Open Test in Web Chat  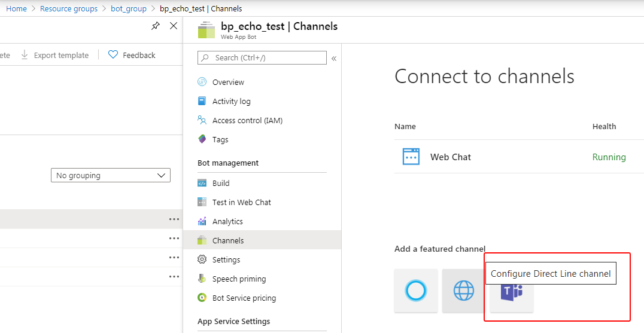(242, 202)
